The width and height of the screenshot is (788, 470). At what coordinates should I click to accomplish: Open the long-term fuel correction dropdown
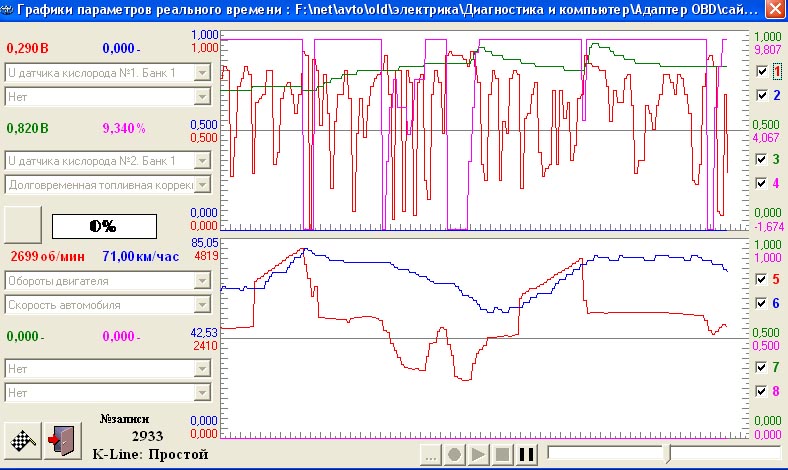(x=203, y=184)
